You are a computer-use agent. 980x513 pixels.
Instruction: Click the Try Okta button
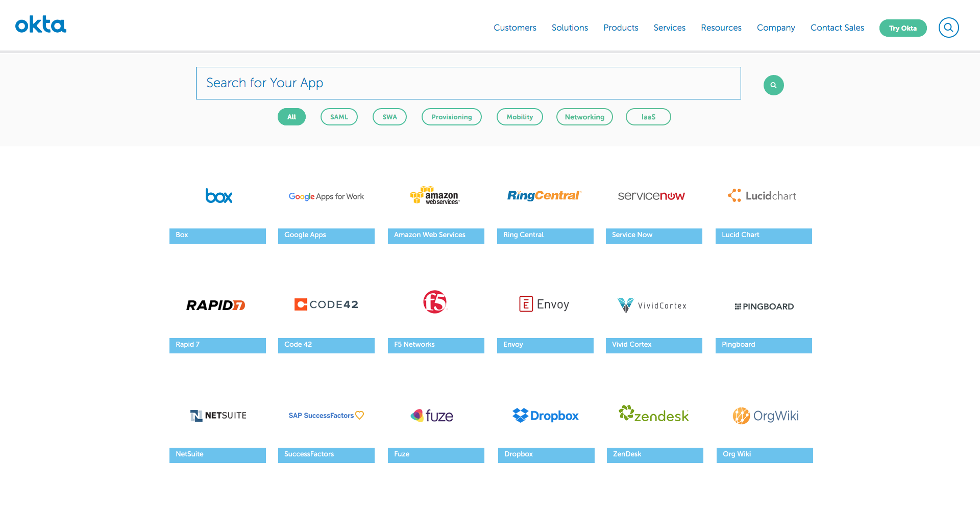click(x=902, y=28)
